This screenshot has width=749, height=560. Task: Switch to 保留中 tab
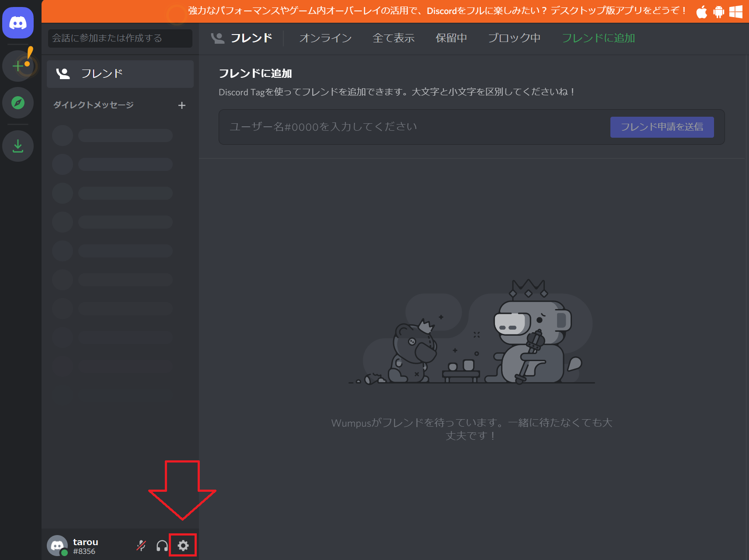[x=451, y=38]
